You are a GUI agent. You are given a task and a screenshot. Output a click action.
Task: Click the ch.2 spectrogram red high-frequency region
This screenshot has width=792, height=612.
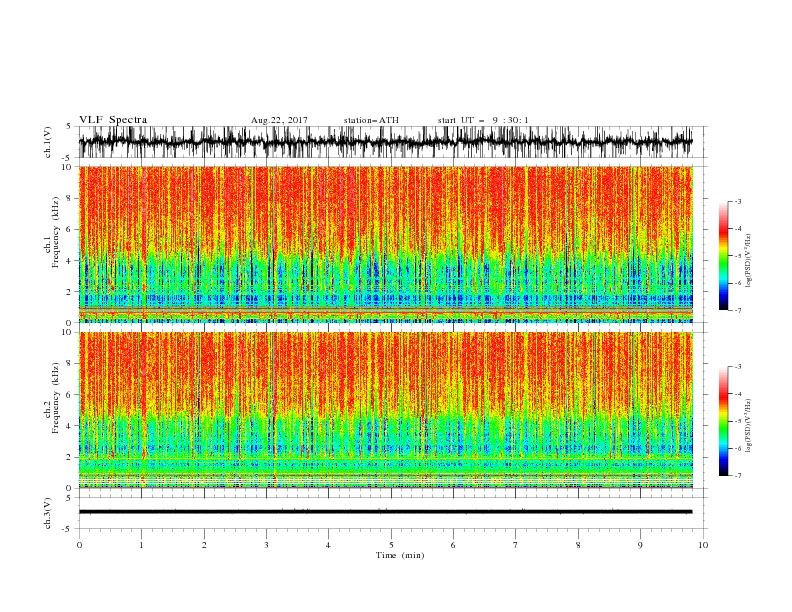[x=385, y=373]
